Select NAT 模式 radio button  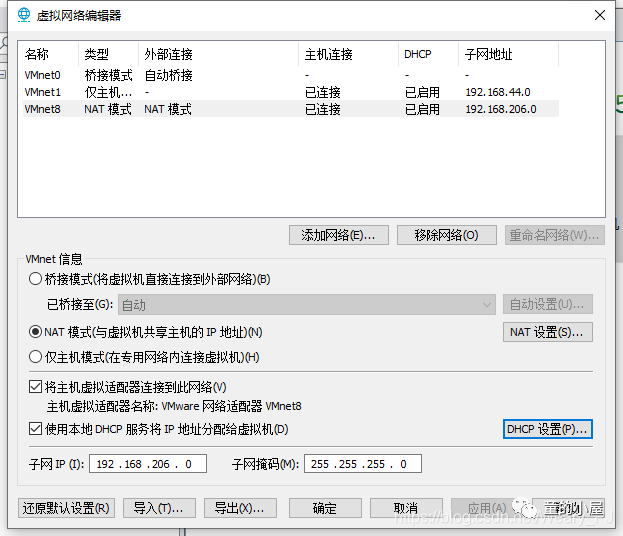(x=35, y=332)
